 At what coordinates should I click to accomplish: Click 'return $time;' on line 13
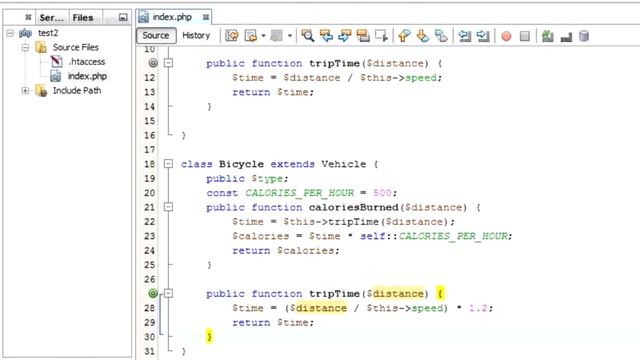tap(273, 92)
